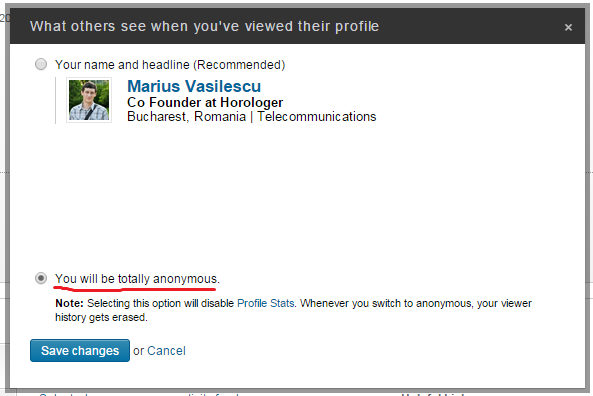
Task: Cancel the dialog via Cancel link
Action: point(166,351)
